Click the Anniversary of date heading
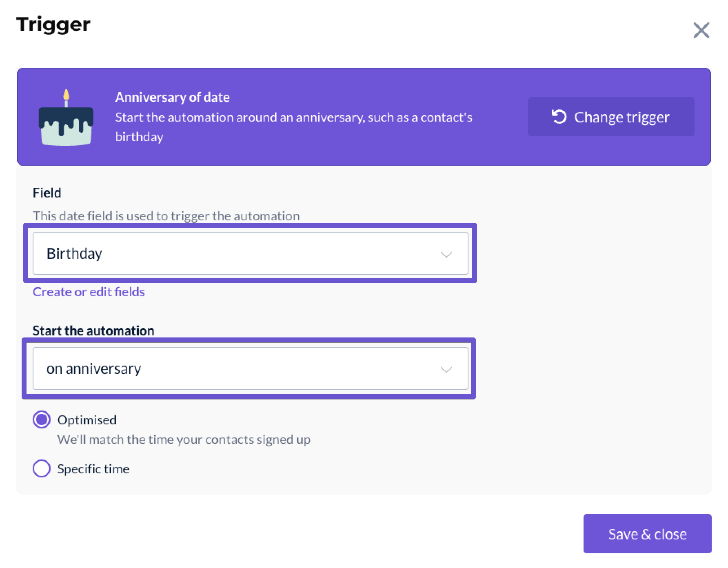Image resolution: width=728 pixels, height=568 pixels. tap(172, 97)
